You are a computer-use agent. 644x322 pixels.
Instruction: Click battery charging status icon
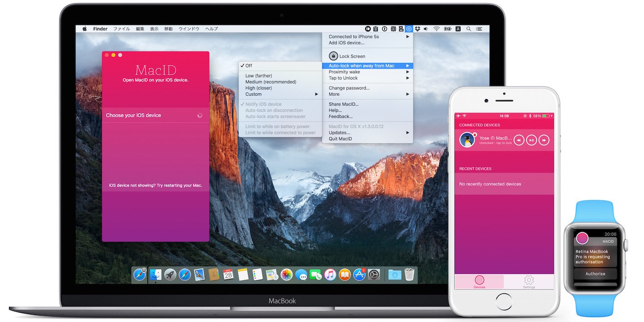(x=448, y=29)
